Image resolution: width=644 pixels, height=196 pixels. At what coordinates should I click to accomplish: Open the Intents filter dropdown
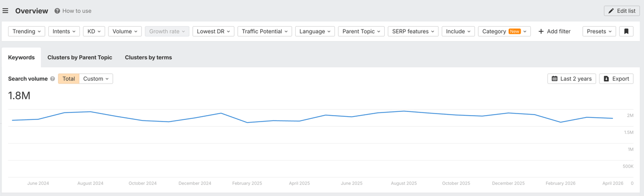point(64,32)
